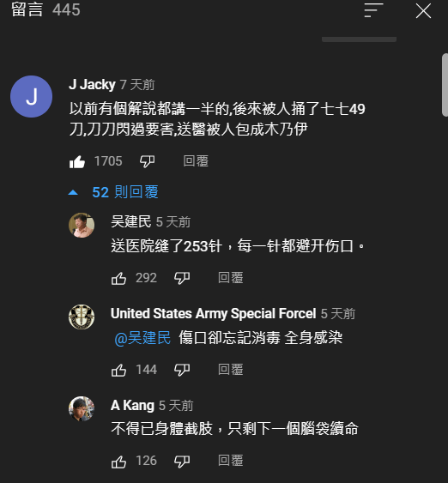Open the @吴建民 mention link

click(142, 338)
